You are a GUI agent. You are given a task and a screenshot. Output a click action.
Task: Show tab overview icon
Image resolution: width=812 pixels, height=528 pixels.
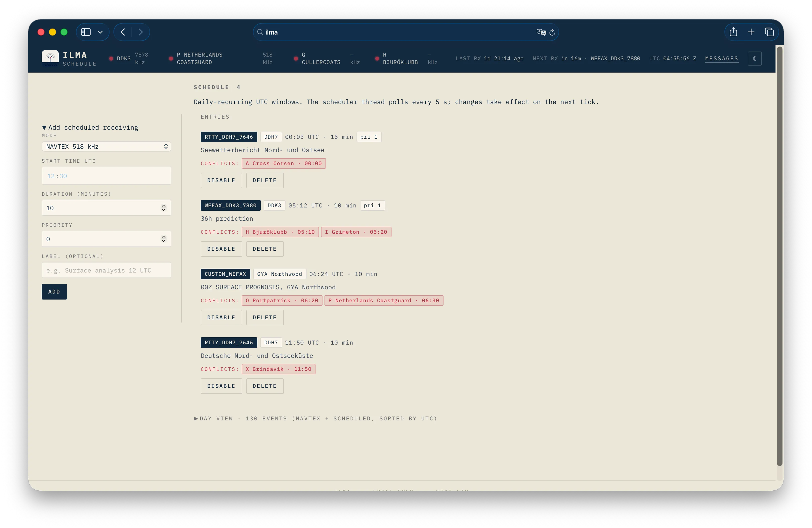[x=769, y=32]
